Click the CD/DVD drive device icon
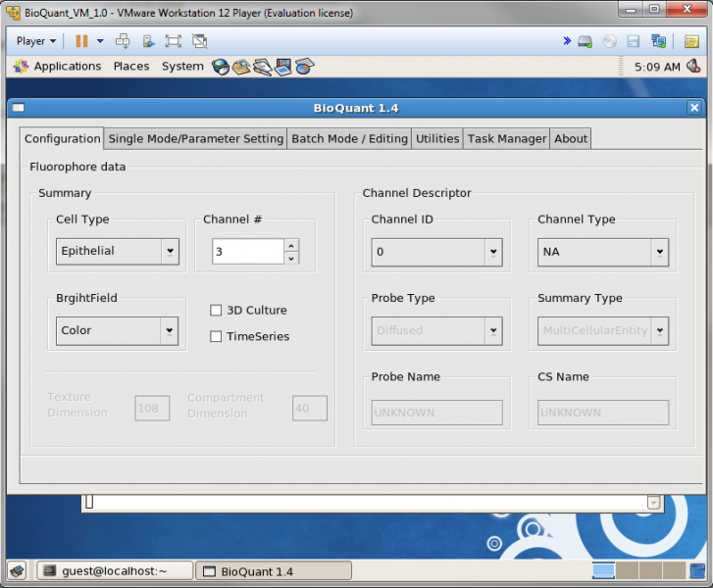 coord(609,41)
